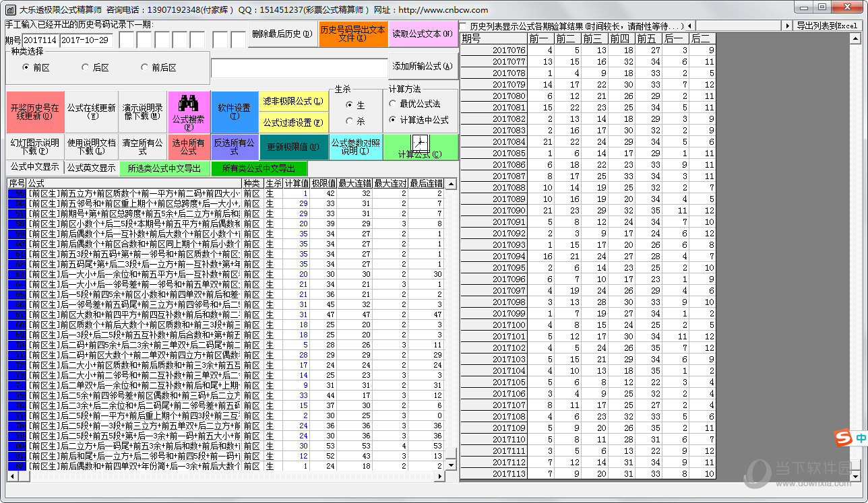Click formula list horizontal scroll left arrow
This screenshot has width=868, height=503.
click(x=12, y=475)
